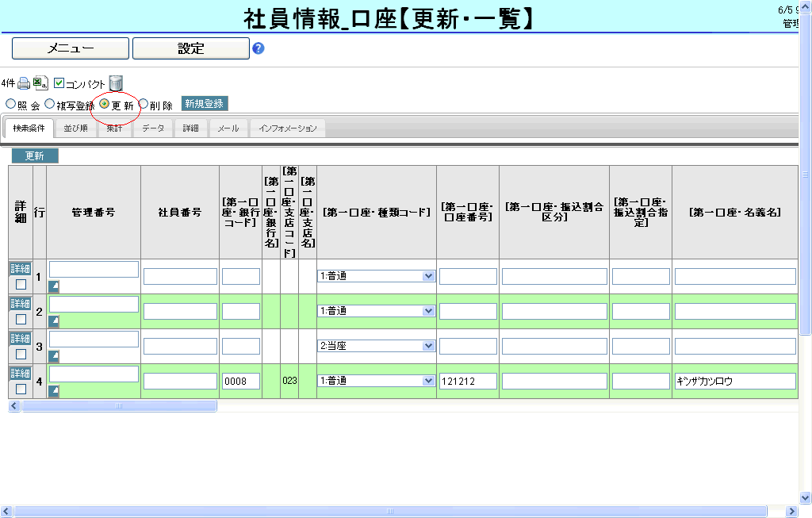Open row 1 account type dropdown

click(x=428, y=276)
